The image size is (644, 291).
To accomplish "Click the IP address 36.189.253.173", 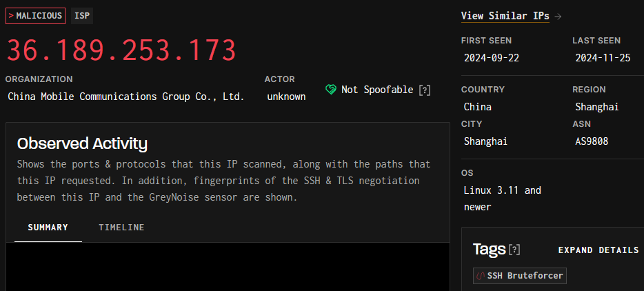I will pos(121,50).
